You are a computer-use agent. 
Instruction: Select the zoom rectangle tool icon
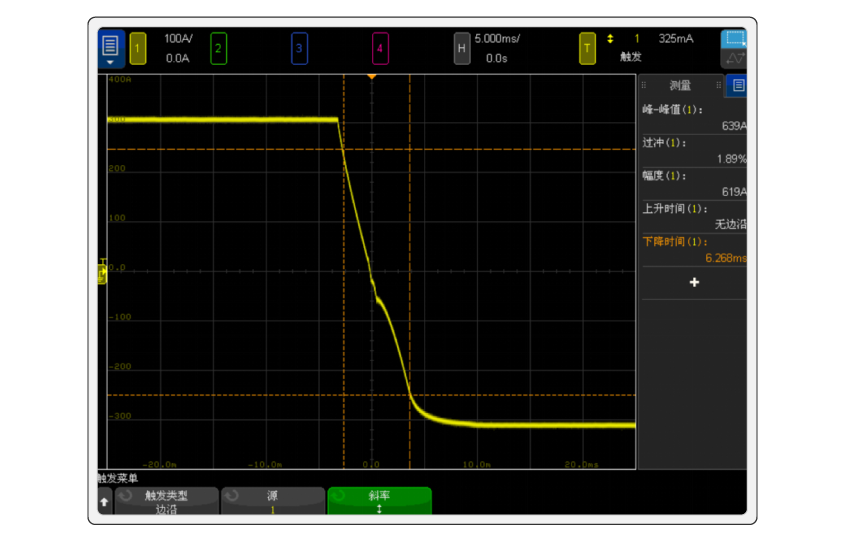coord(734,39)
